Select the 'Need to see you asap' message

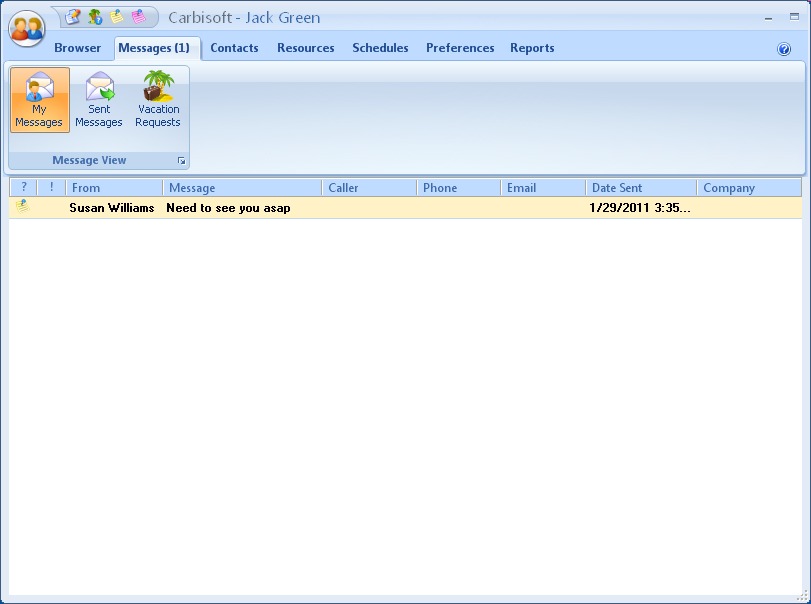[228, 208]
